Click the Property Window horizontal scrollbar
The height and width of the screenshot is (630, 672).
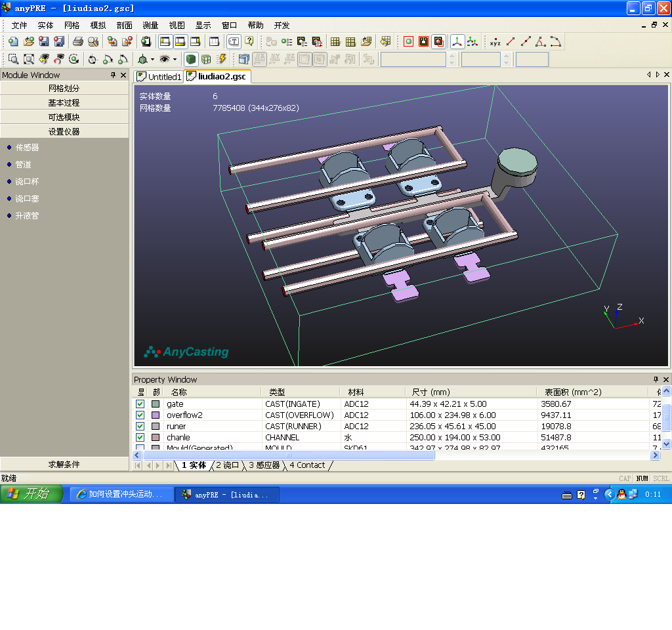click(289, 455)
